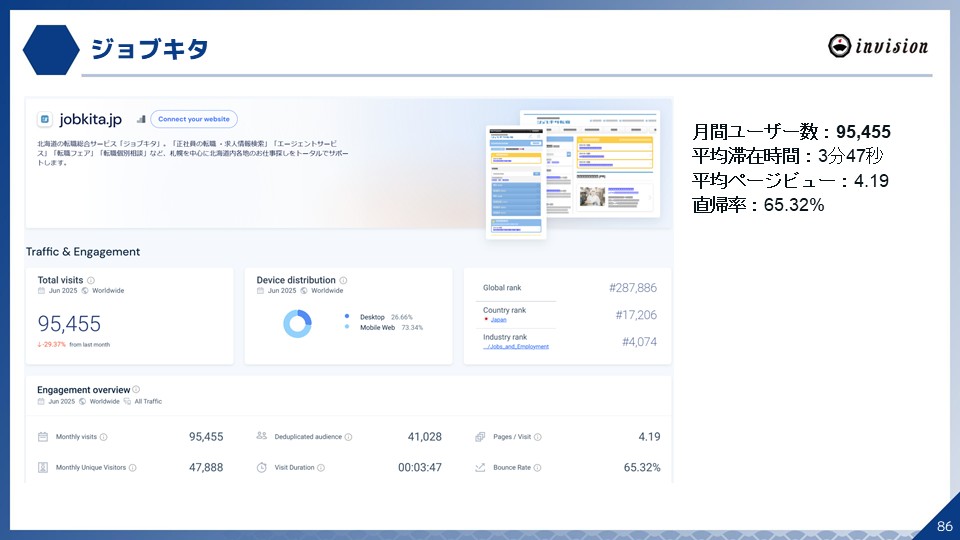
Task: Click the Visit Duration clock icon
Action: (x=261, y=467)
